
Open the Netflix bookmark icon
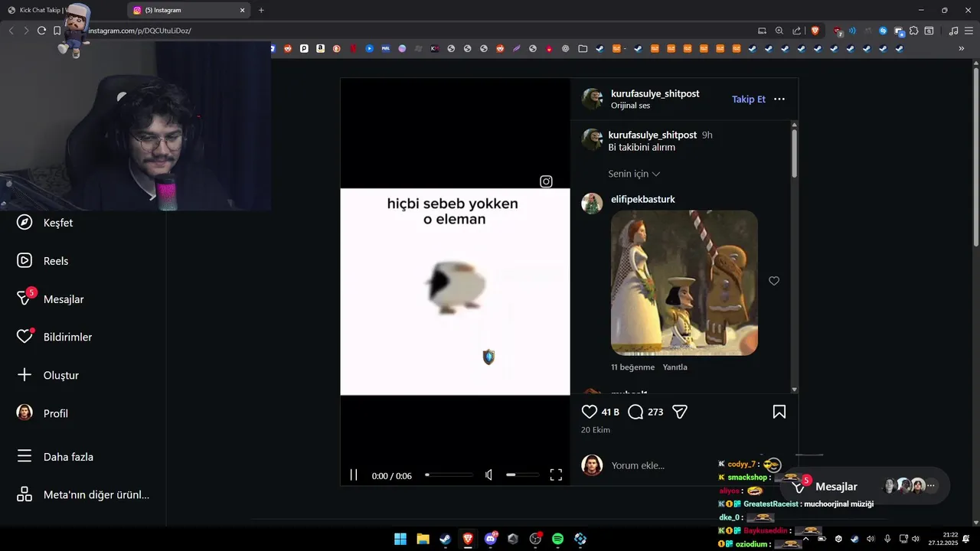click(x=353, y=48)
